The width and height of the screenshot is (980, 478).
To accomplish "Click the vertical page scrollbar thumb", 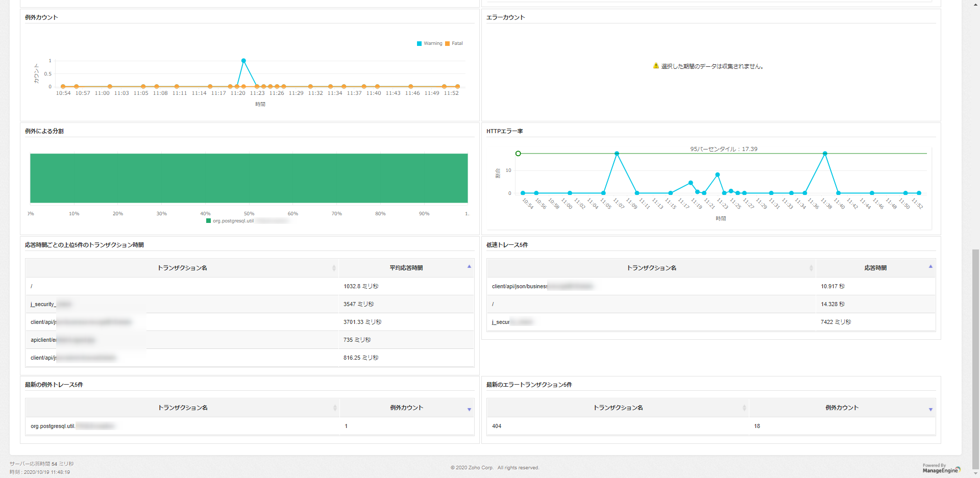I will point(975,357).
